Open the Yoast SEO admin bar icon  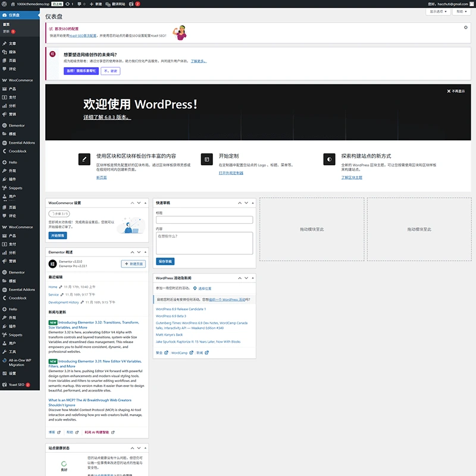131,4
